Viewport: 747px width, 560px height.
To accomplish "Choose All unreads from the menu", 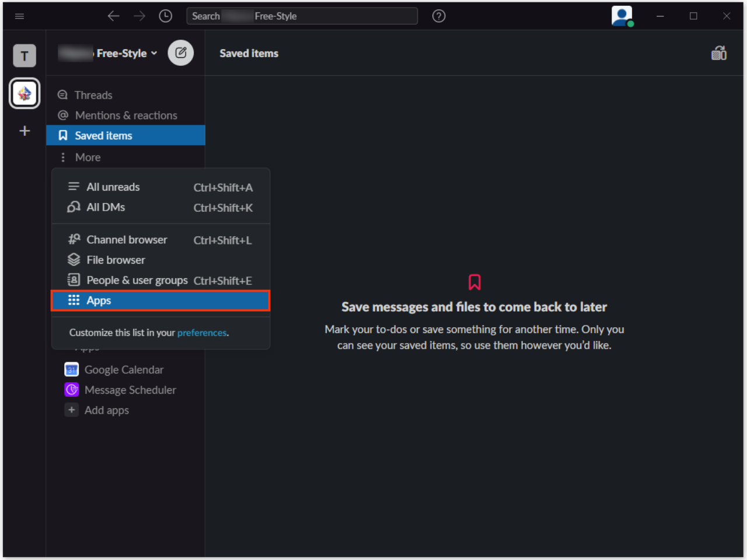I will click(113, 187).
